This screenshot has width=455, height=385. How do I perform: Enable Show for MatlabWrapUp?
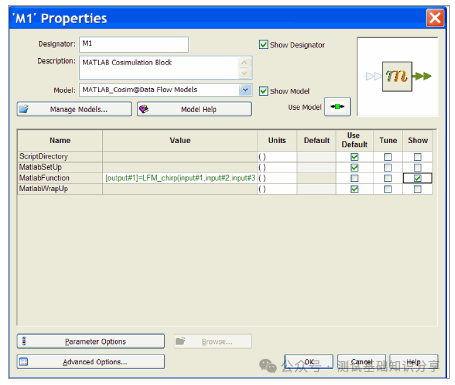(417, 189)
